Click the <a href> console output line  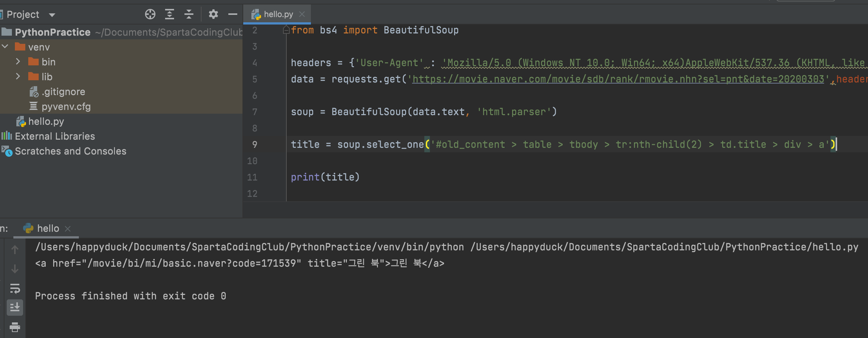tap(239, 263)
